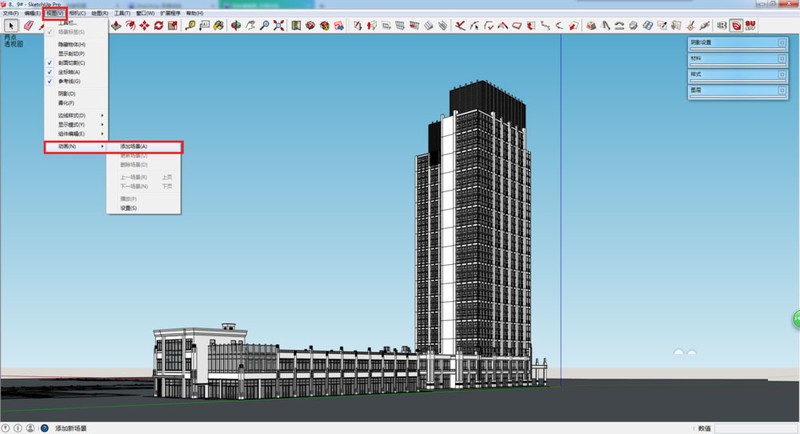
Task: Activate the Orbit tool icon
Action: (236, 25)
